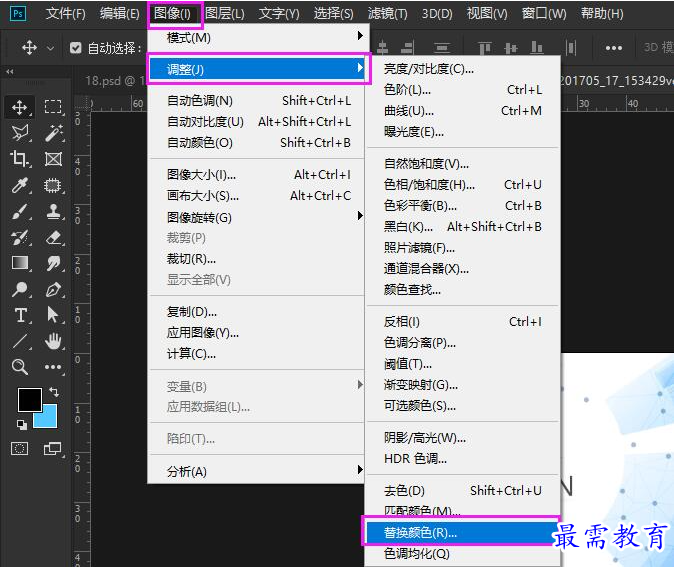
Task: Open 窗口(W) menu
Action: click(544, 13)
